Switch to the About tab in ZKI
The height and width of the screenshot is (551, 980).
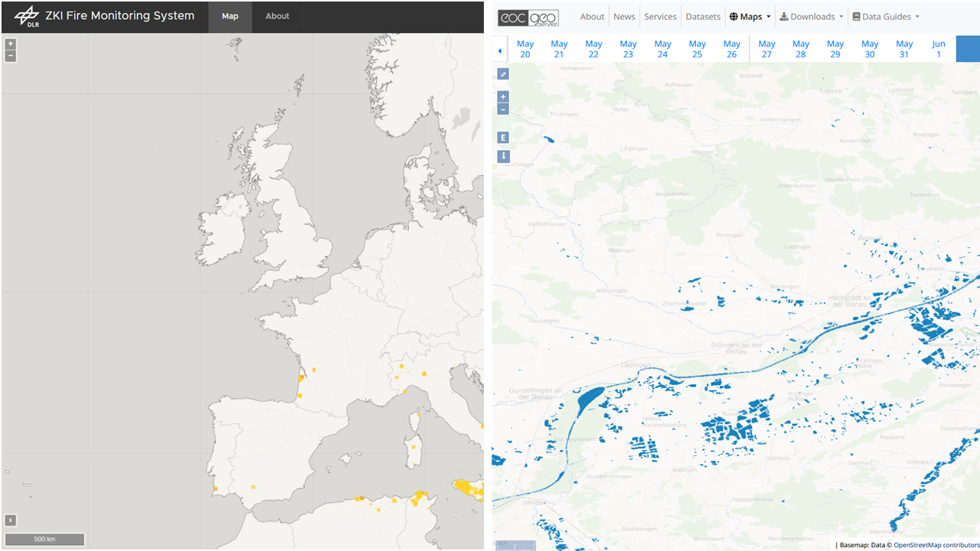pos(277,16)
